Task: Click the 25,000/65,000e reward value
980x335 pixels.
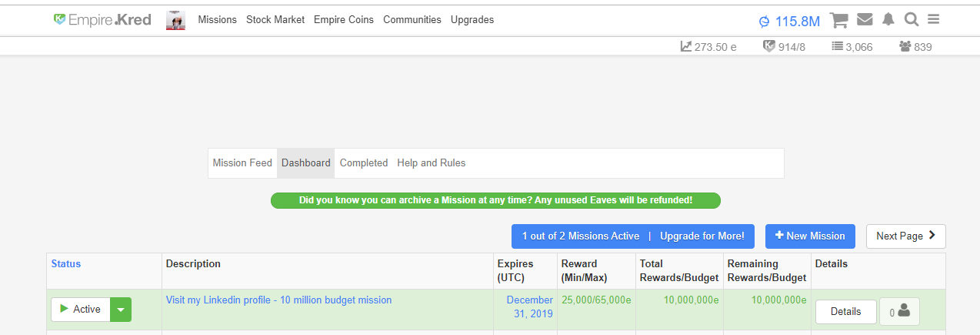Action: click(596, 300)
